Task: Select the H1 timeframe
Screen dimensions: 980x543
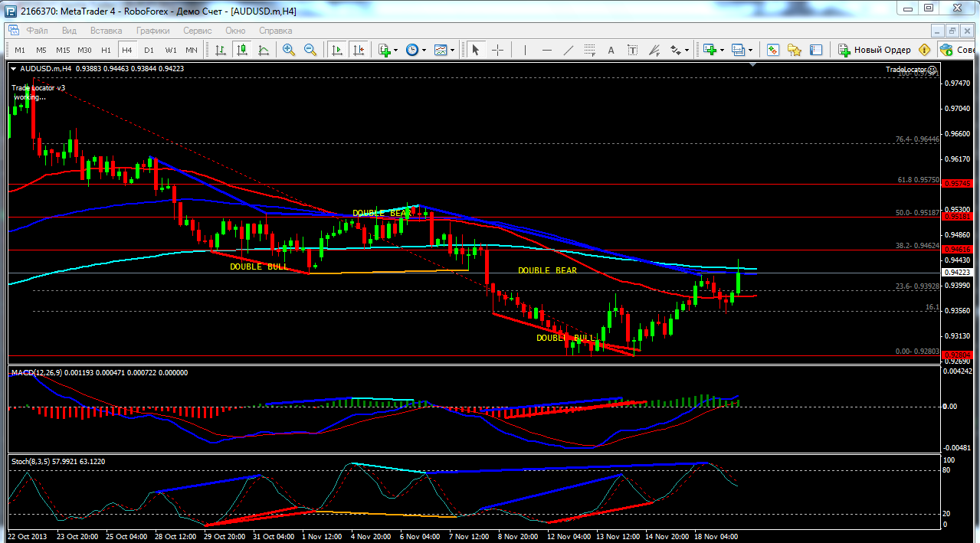Action: click(x=106, y=50)
